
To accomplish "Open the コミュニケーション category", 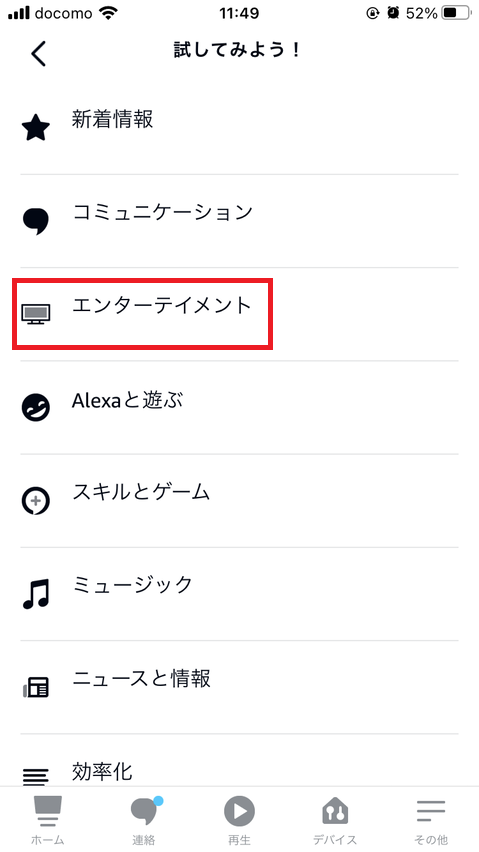I will point(240,221).
